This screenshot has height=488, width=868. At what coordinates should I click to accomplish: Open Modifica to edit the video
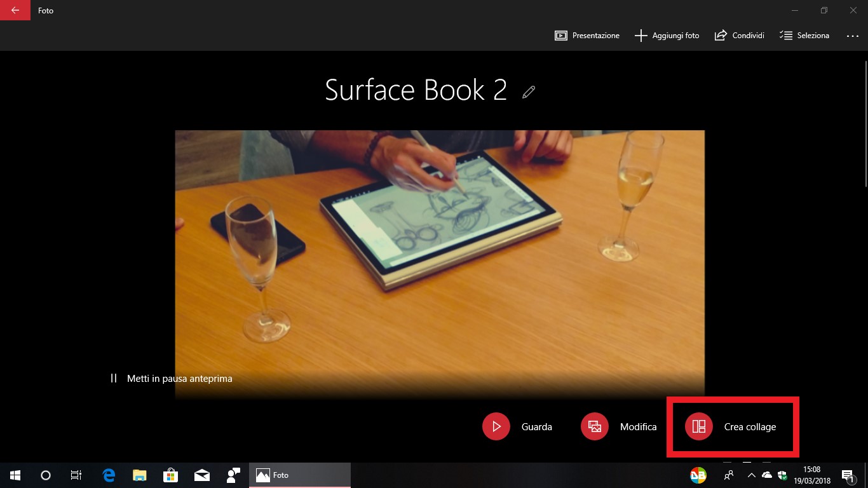(619, 427)
